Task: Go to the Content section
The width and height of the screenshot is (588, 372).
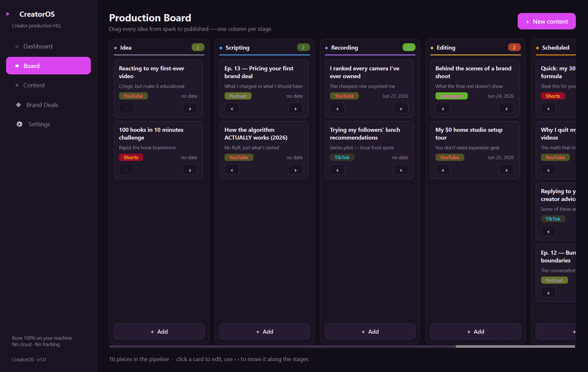Action: (x=48, y=85)
